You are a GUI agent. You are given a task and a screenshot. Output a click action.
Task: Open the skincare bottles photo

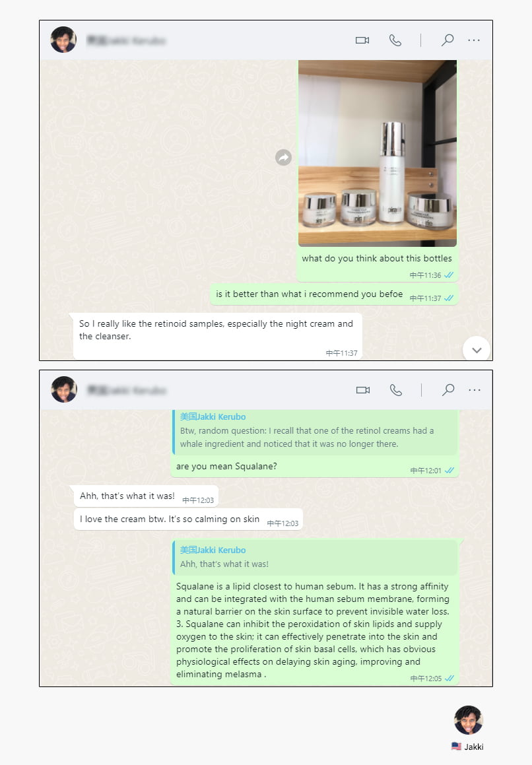(378, 153)
